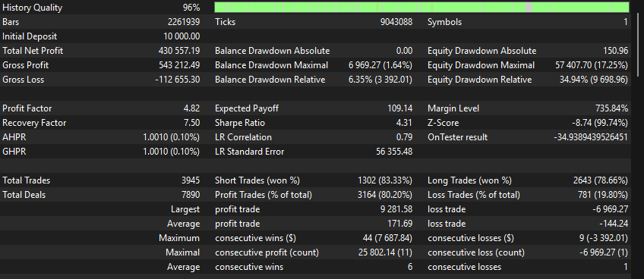Image resolution: width=644 pixels, height=279 pixels.
Task: Select the Recovery Factor value 7.50
Action: [x=192, y=123]
